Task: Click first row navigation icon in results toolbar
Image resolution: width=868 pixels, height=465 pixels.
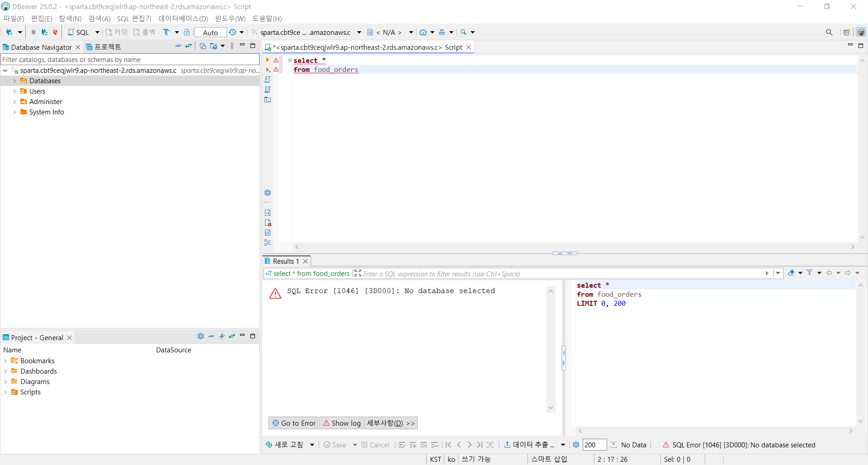Action: pyautogui.click(x=448, y=445)
